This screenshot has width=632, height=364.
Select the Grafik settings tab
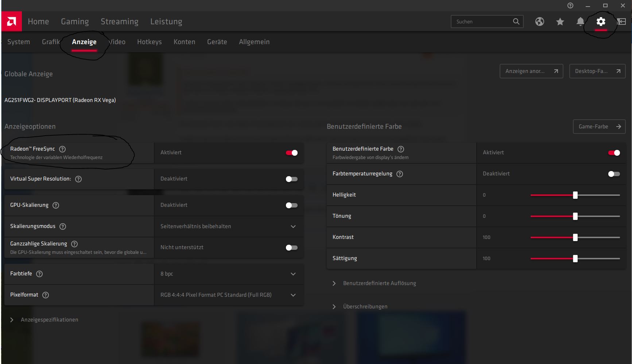pyautogui.click(x=51, y=42)
